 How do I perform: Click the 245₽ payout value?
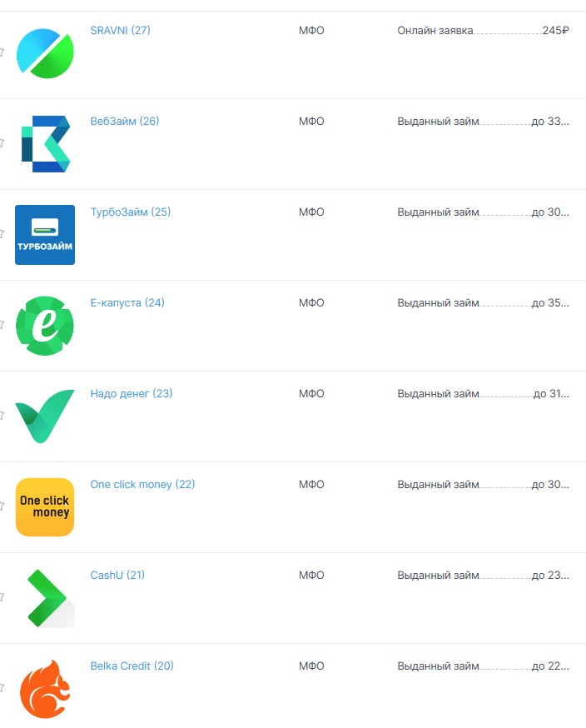555,30
